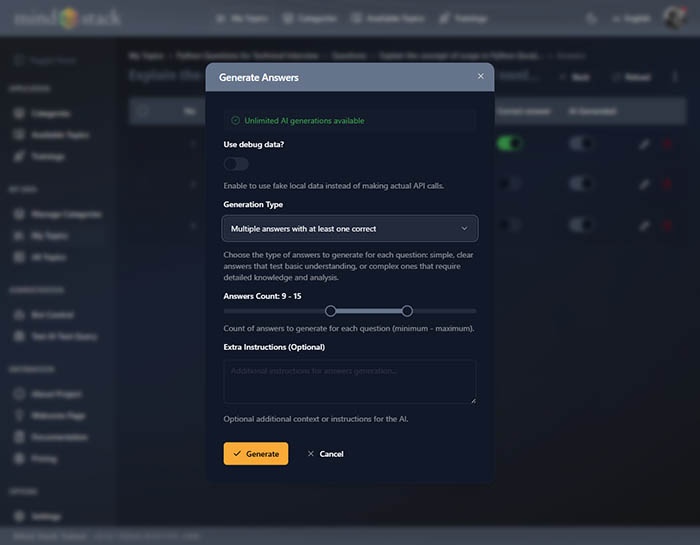Open Manage Categories in the sidebar
This screenshot has height=545, width=700.
[58, 214]
